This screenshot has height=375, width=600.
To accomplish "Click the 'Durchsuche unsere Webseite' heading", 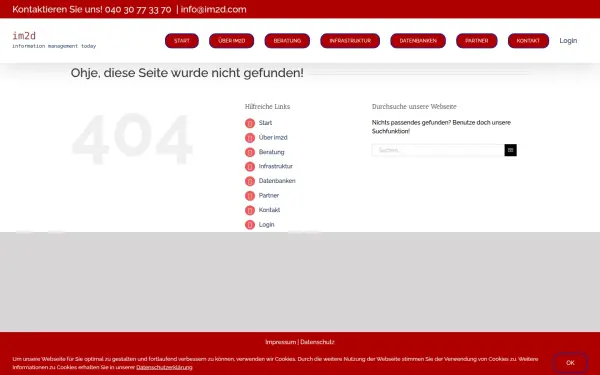I will pos(414,106).
